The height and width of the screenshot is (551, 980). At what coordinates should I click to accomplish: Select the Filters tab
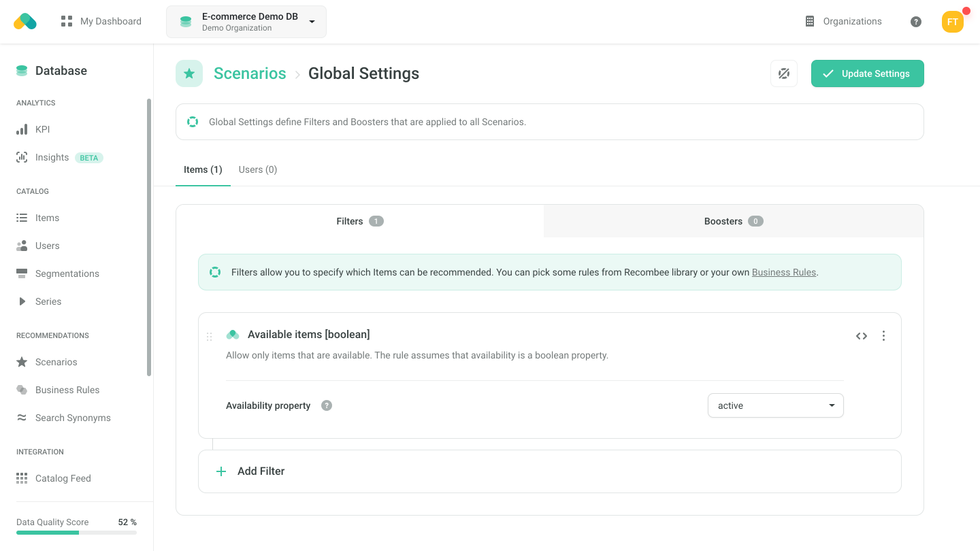pos(359,221)
